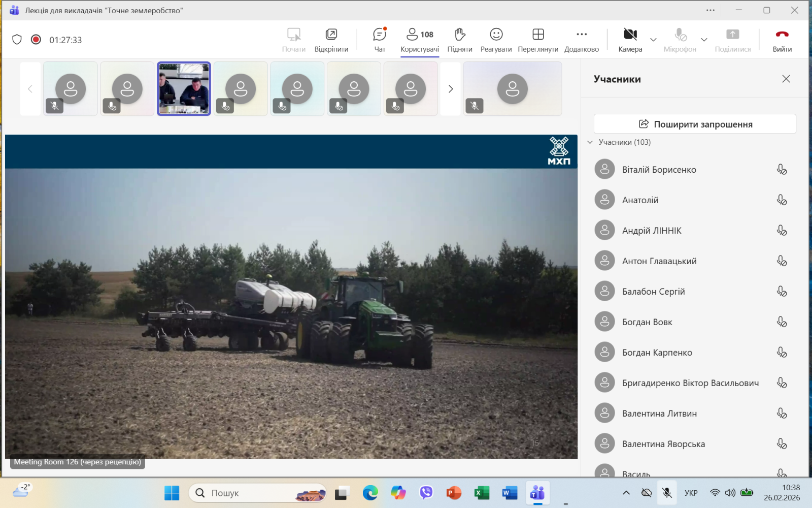Toggle the taskbar microphone mute icon

667,493
